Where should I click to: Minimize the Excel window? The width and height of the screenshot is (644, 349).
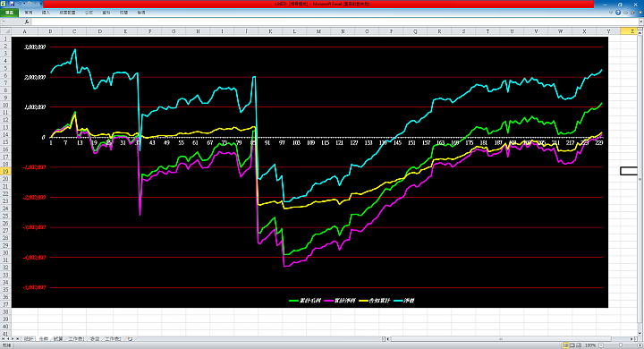605,5
